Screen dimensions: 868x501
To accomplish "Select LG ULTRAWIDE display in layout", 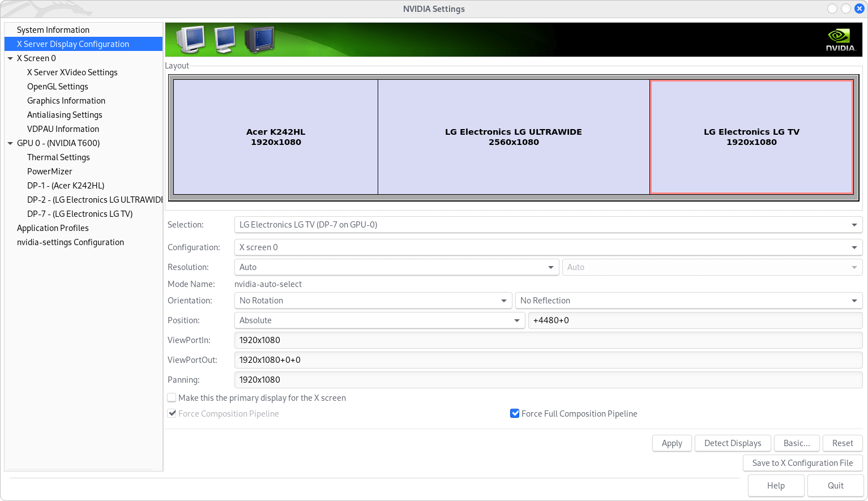I will click(x=514, y=137).
